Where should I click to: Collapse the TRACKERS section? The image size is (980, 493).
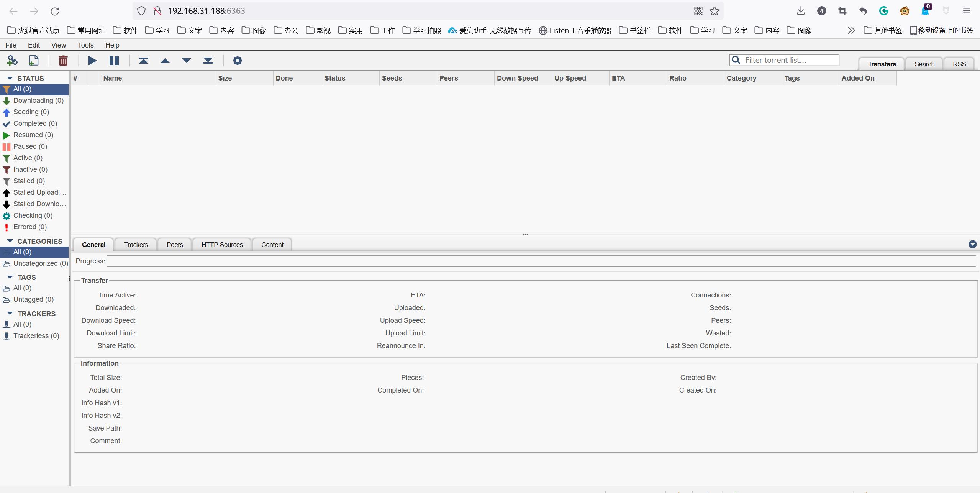[10, 314]
